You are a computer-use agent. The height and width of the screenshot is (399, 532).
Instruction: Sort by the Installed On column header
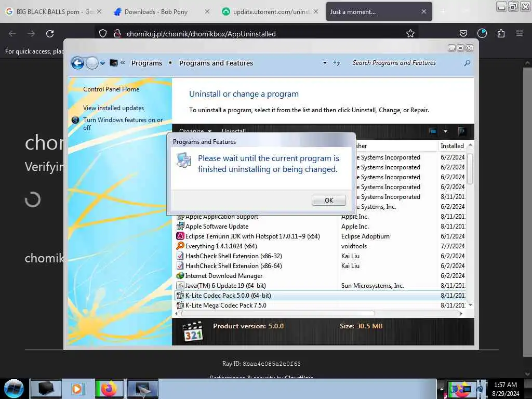pyautogui.click(x=452, y=146)
